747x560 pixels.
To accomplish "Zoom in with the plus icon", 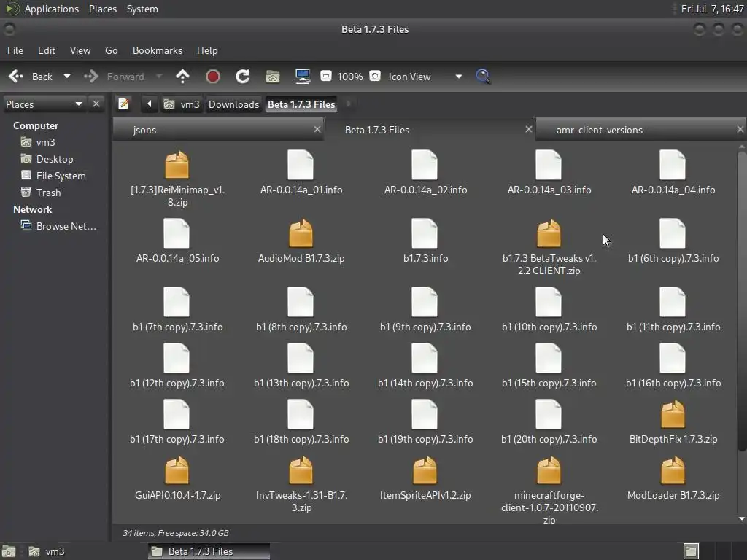I will click(x=375, y=76).
